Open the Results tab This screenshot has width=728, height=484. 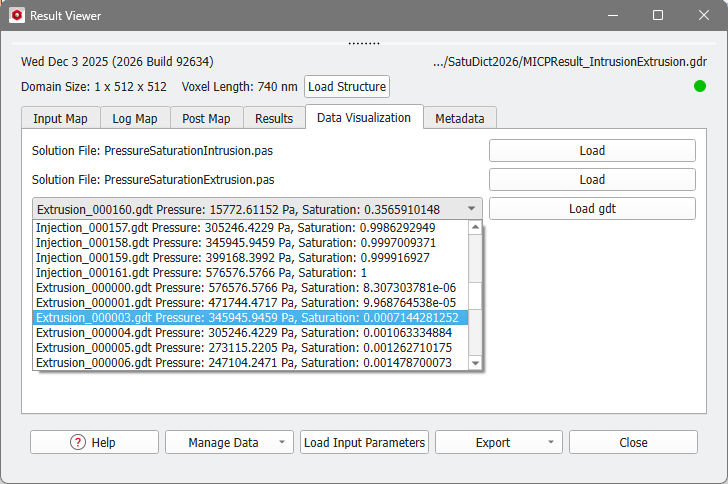pyautogui.click(x=274, y=118)
